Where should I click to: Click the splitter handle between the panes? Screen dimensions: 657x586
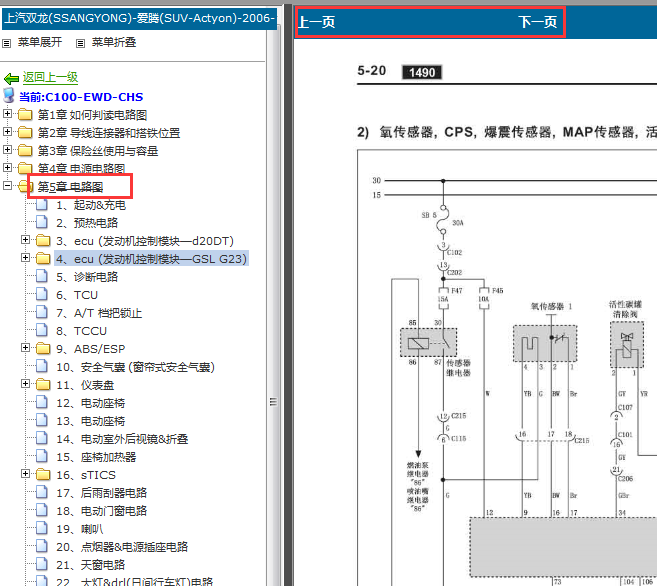pyautogui.click(x=273, y=400)
